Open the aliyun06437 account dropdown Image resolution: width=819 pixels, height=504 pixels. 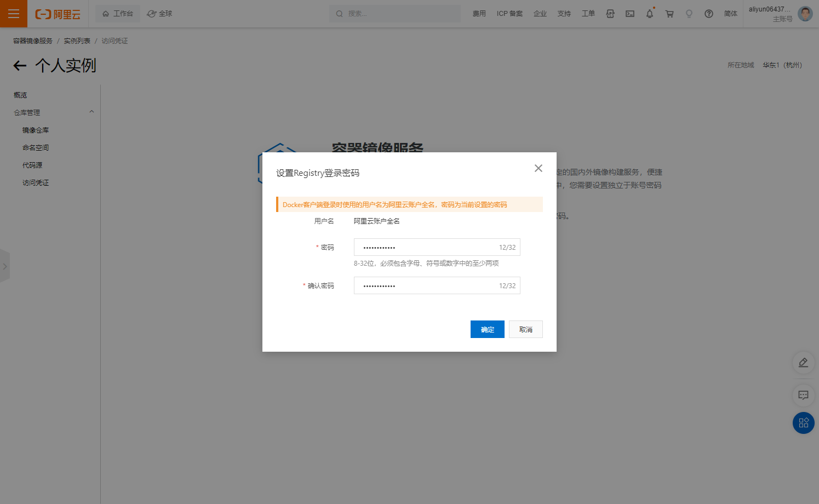pos(772,13)
